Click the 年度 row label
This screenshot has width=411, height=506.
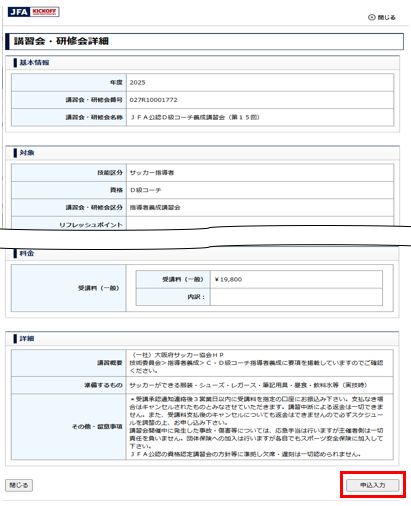(x=116, y=83)
